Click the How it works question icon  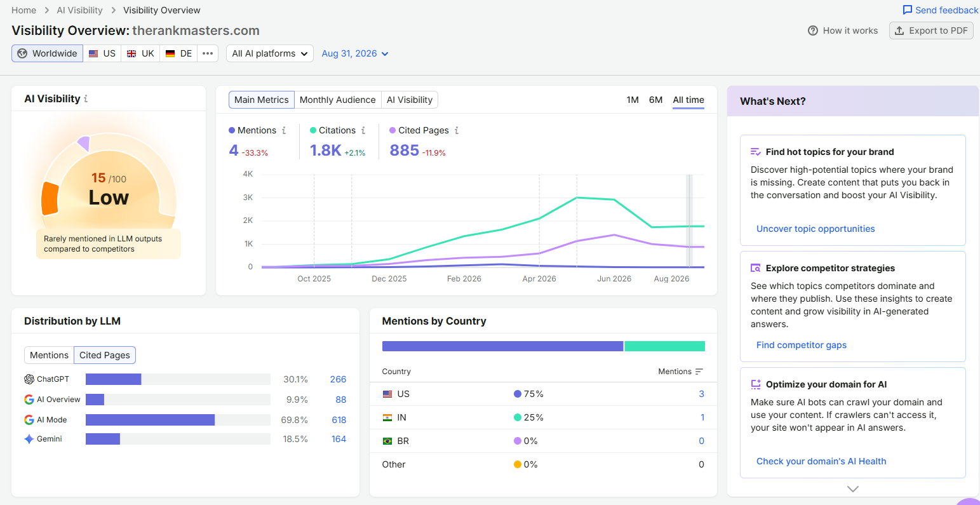pyautogui.click(x=813, y=30)
